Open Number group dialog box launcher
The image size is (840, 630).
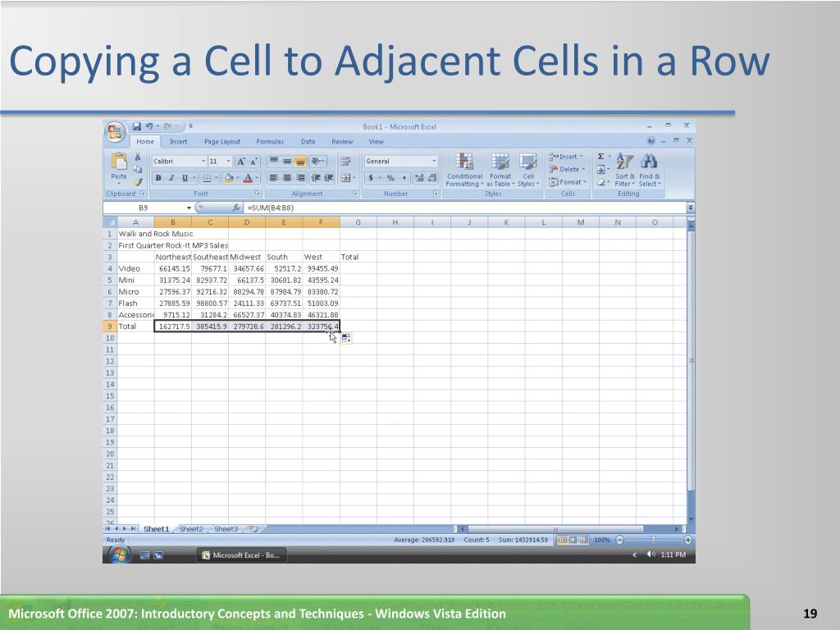click(436, 194)
